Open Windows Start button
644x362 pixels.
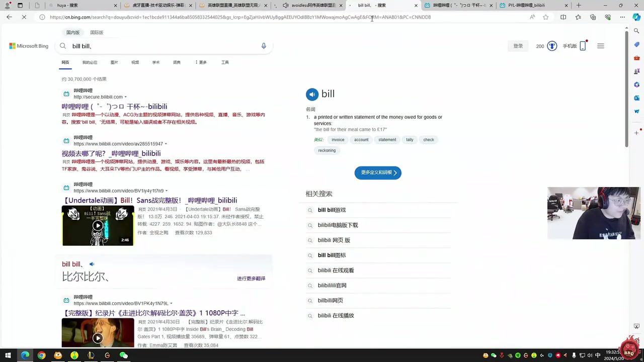pos(9,355)
